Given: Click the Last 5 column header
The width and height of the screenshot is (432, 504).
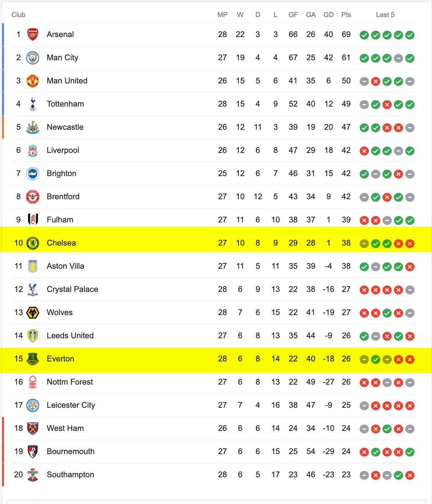Looking at the screenshot, I should click(x=385, y=15).
